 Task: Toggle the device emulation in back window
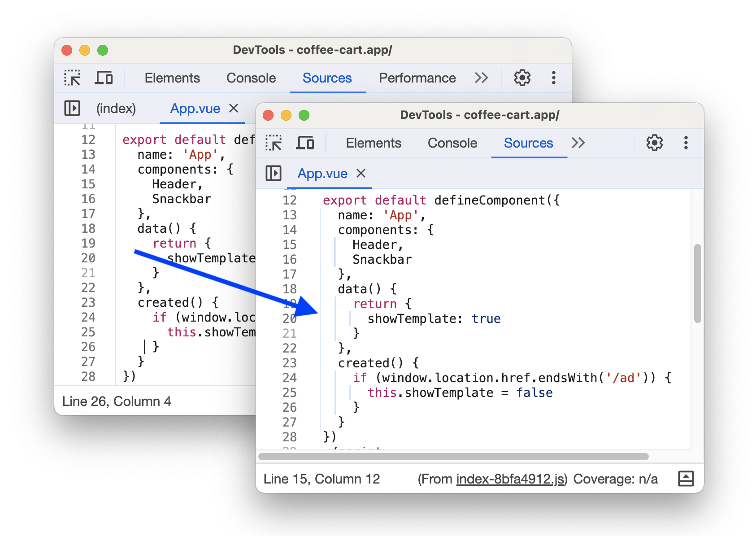pyautogui.click(x=104, y=78)
